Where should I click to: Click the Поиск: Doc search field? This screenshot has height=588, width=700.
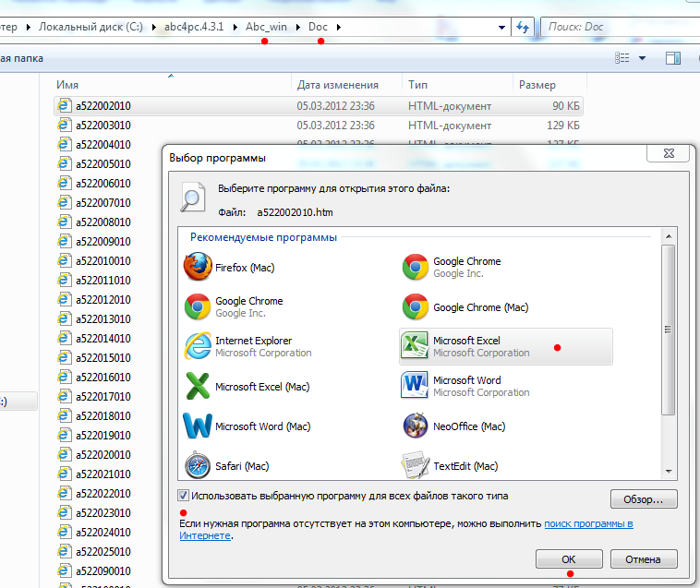621,27
